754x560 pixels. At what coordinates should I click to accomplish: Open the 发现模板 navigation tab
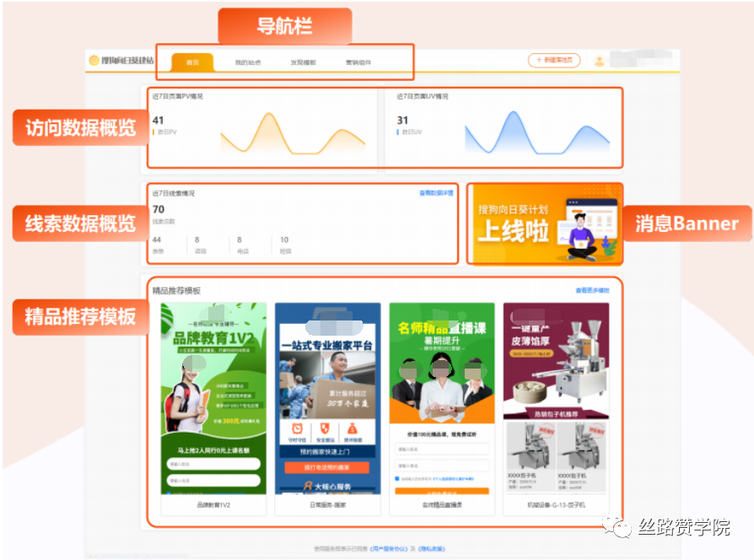click(x=303, y=62)
